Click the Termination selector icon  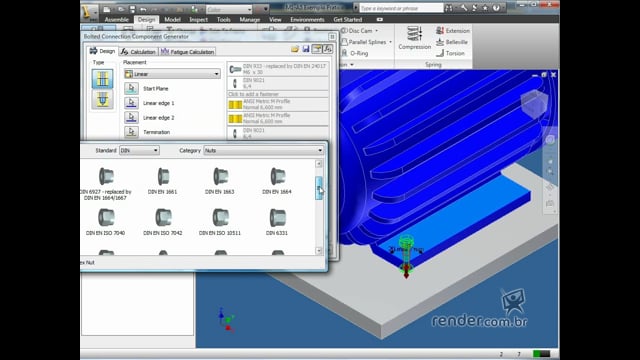point(131,132)
